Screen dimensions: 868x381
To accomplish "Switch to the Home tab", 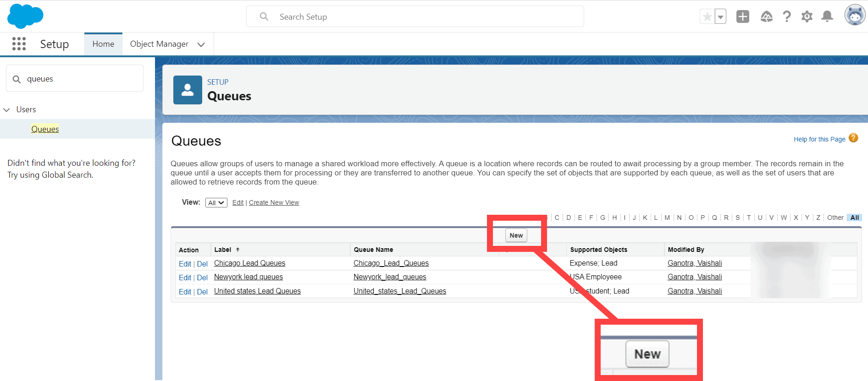I will tap(103, 44).
